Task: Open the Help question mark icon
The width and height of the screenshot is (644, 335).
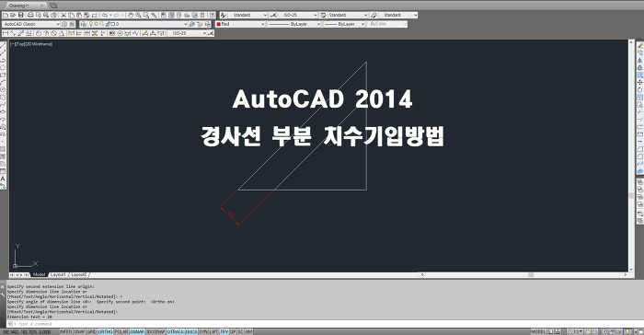Action: (x=213, y=15)
